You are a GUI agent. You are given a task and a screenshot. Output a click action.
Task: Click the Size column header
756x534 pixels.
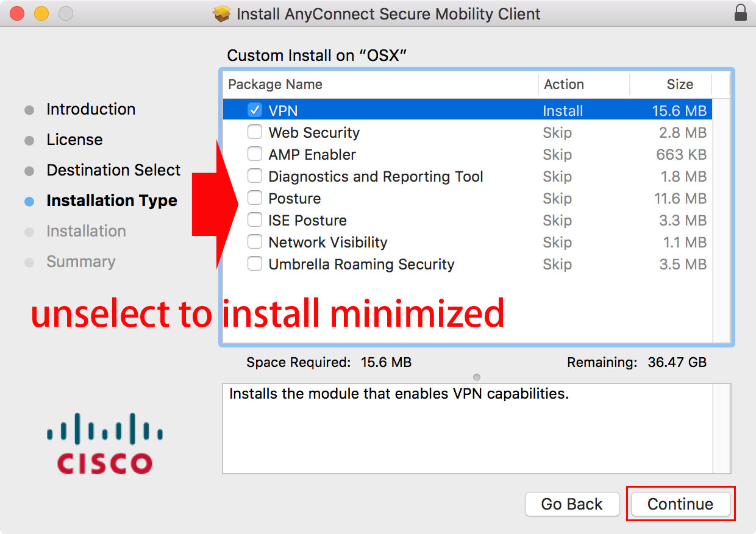tap(671, 85)
